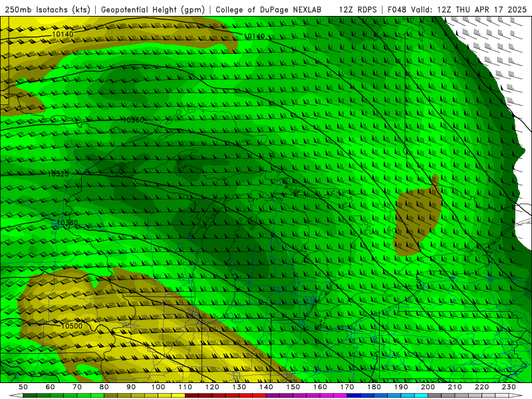Click the '180' value on the color scale

pyautogui.click(x=374, y=387)
